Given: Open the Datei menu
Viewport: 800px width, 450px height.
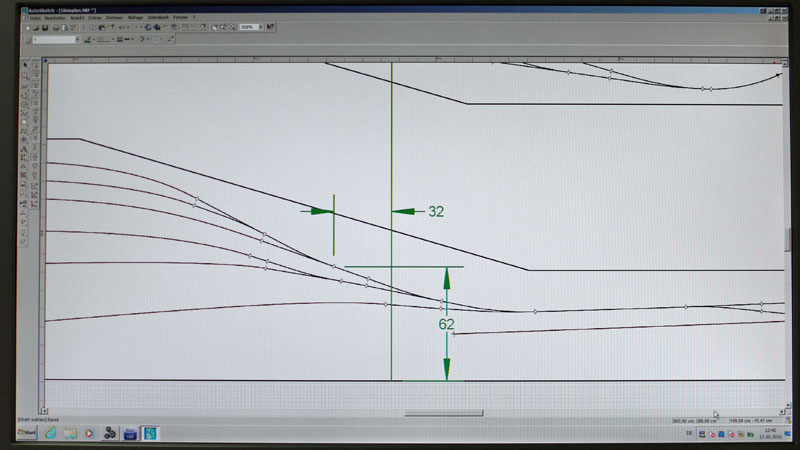Looking at the screenshot, I should pyautogui.click(x=34, y=17).
